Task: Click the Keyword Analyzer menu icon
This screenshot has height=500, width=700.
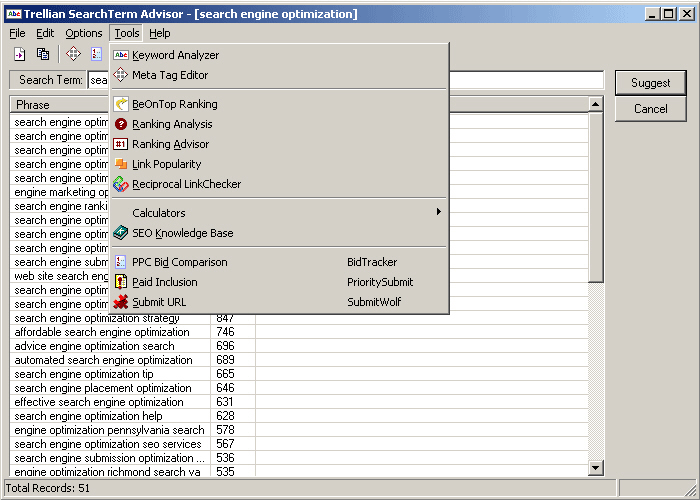Action: (x=121, y=55)
